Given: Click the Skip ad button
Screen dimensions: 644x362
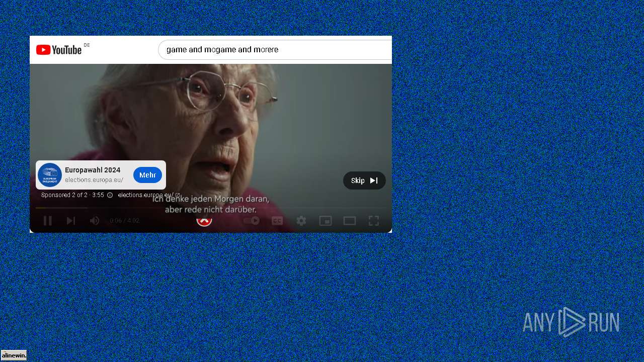Looking at the screenshot, I should coord(364,180).
